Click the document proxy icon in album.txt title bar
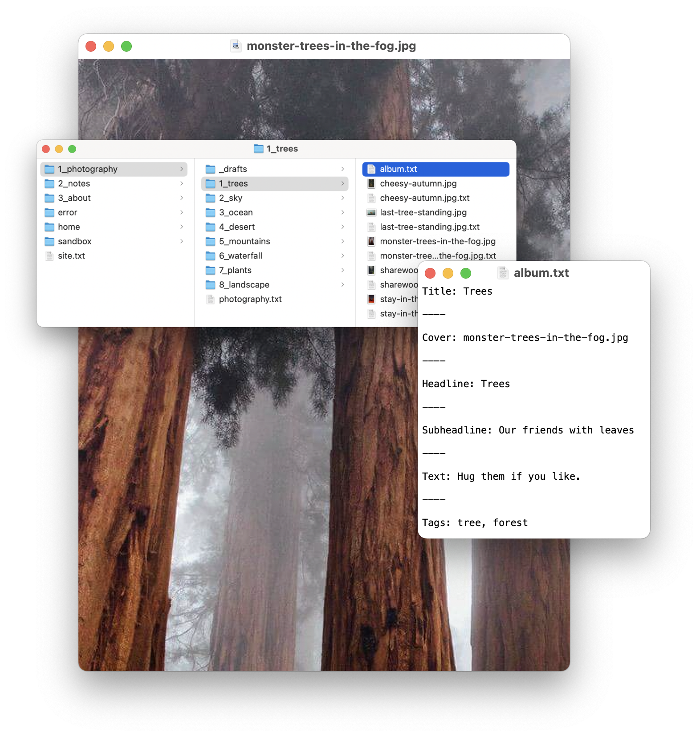The height and width of the screenshot is (737, 700). coord(503,273)
